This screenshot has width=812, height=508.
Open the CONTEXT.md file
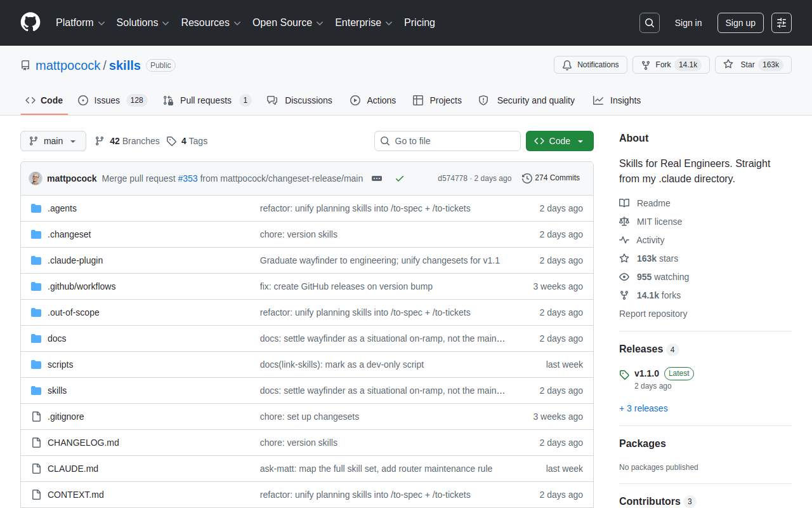(x=75, y=495)
